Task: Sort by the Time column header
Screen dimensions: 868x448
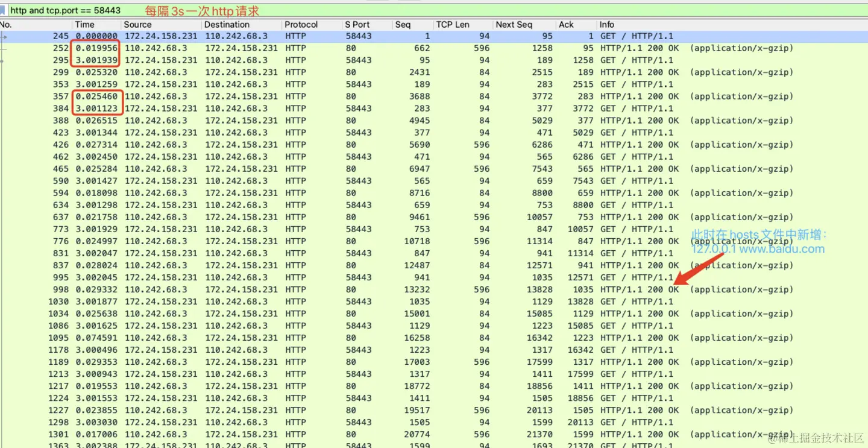Action: [96, 25]
